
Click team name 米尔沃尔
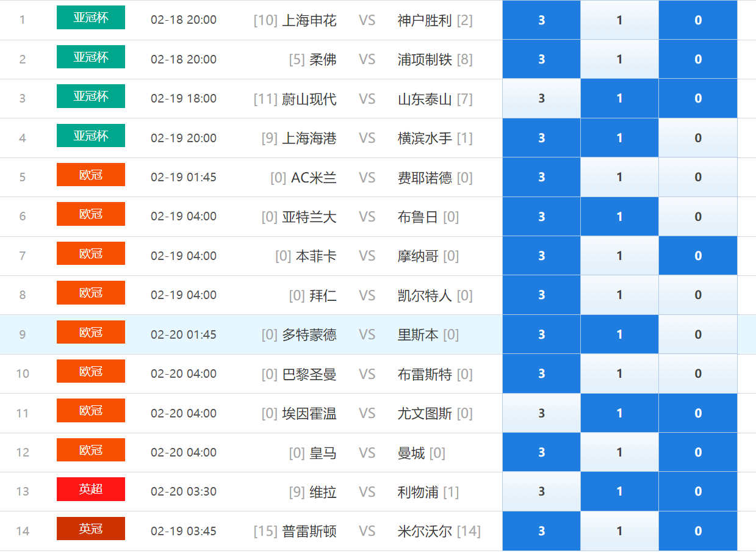pyautogui.click(x=425, y=531)
